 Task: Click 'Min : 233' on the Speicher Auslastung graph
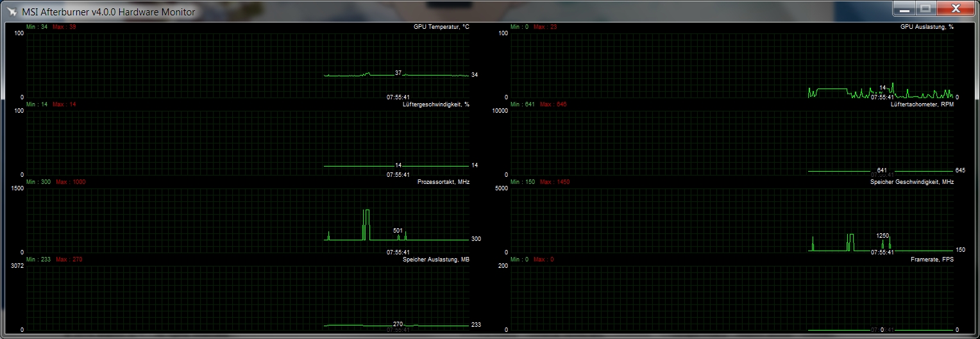click(38, 260)
